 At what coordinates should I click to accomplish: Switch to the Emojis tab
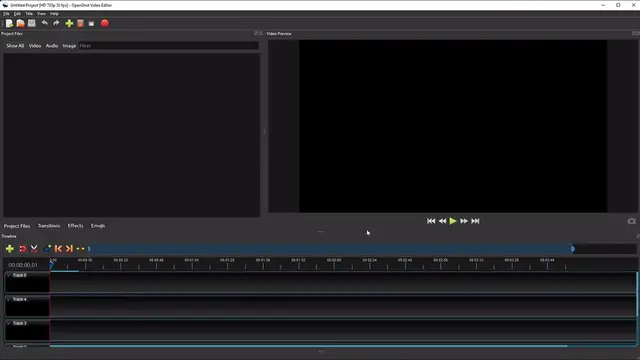click(x=98, y=226)
